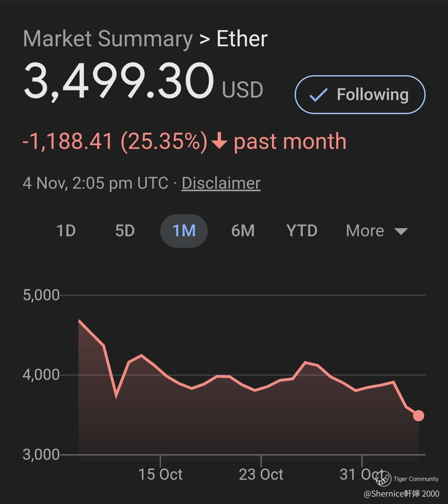448x504 pixels.
Task: Select the YTD time range tab
Action: 302,231
